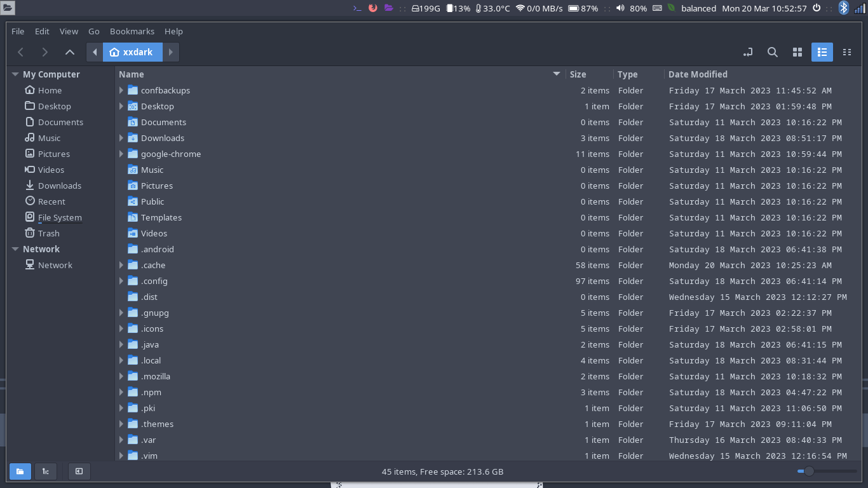
Task: Open Documents in the sidebar
Action: (x=60, y=122)
